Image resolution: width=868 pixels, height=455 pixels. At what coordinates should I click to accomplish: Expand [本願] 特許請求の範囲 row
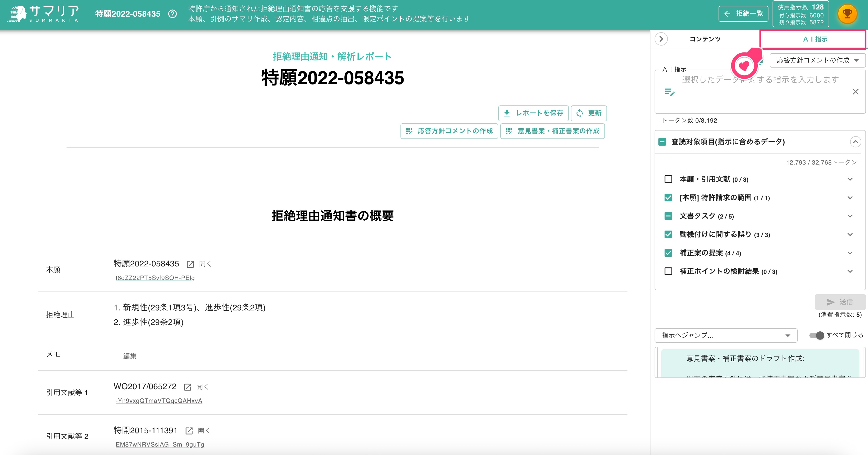tap(850, 198)
